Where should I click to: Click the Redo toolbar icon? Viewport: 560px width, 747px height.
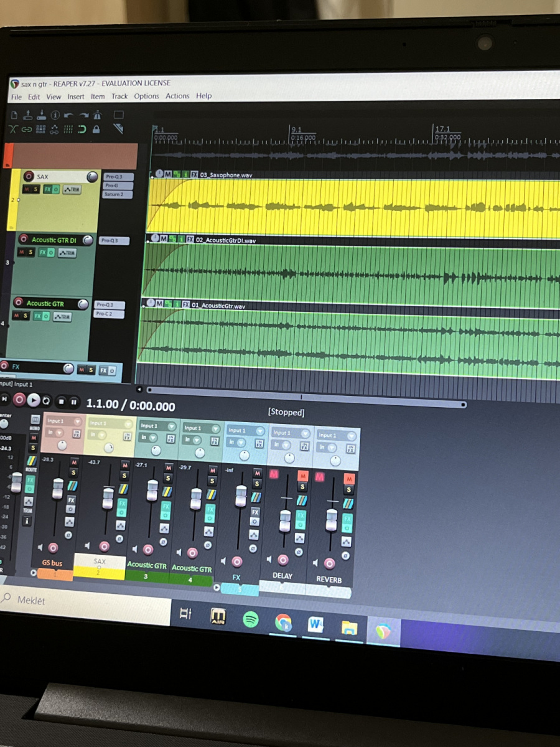(x=83, y=115)
